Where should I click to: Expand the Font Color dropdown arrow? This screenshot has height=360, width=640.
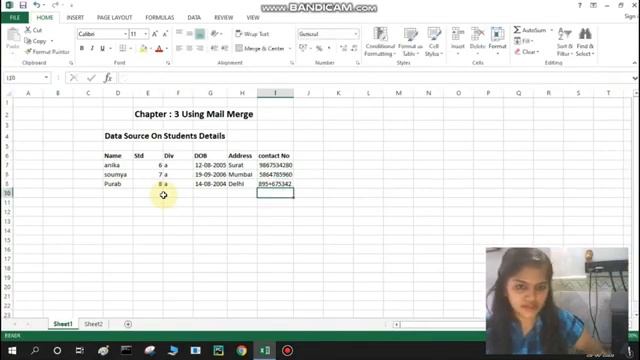tap(167, 49)
